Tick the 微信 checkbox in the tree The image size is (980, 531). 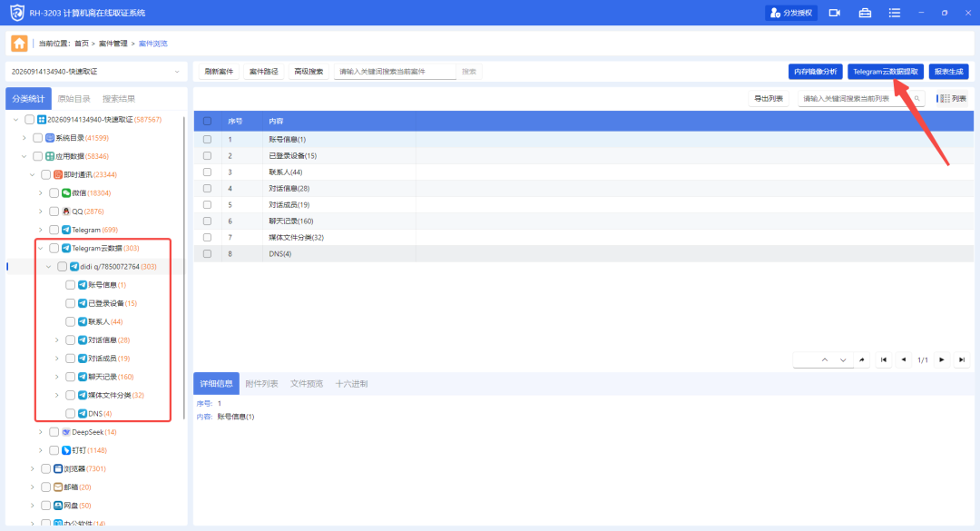click(54, 193)
